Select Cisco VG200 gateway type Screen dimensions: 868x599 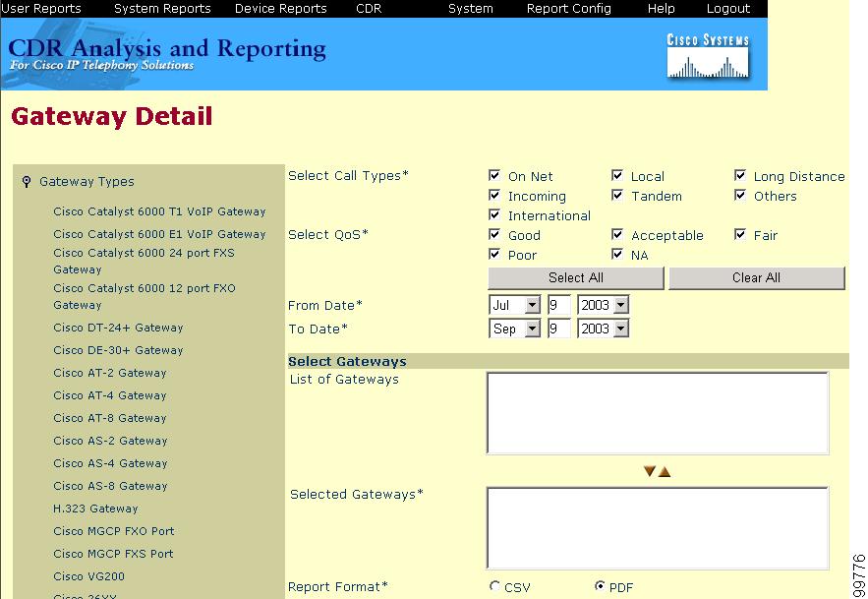[x=88, y=576]
